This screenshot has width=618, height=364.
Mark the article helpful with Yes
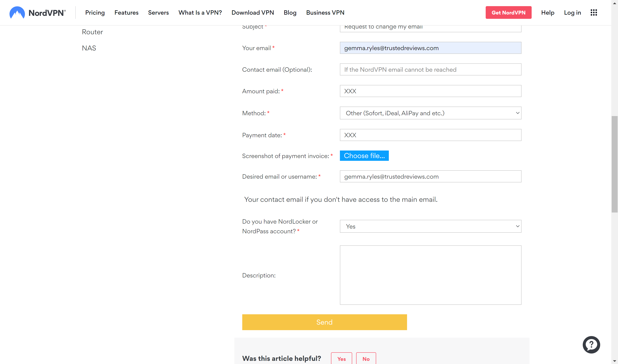[341, 359]
